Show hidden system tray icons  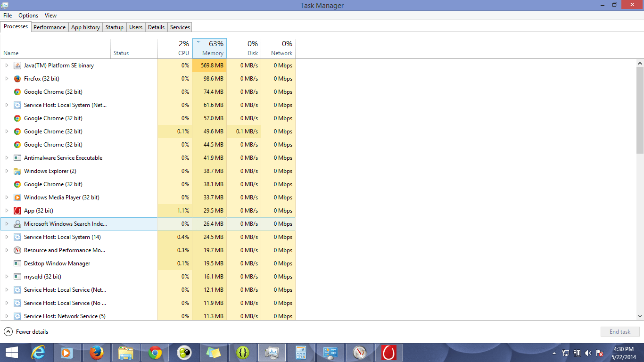pyautogui.click(x=554, y=353)
